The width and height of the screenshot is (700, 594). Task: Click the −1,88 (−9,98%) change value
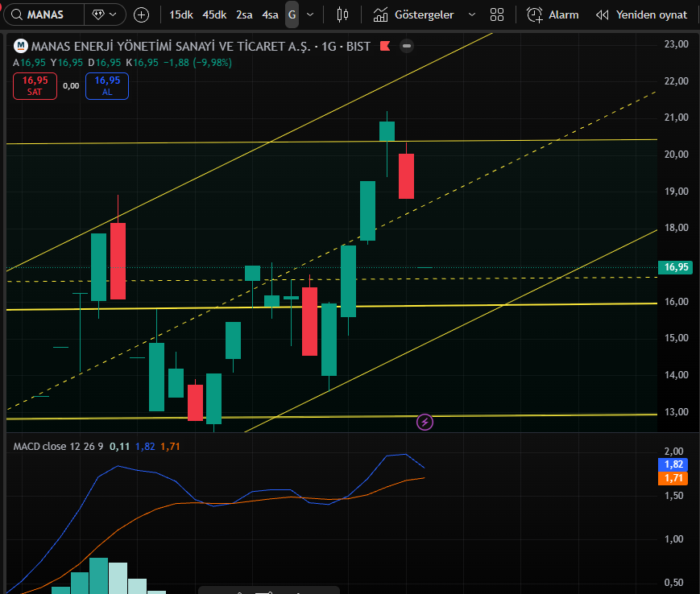(x=197, y=63)
